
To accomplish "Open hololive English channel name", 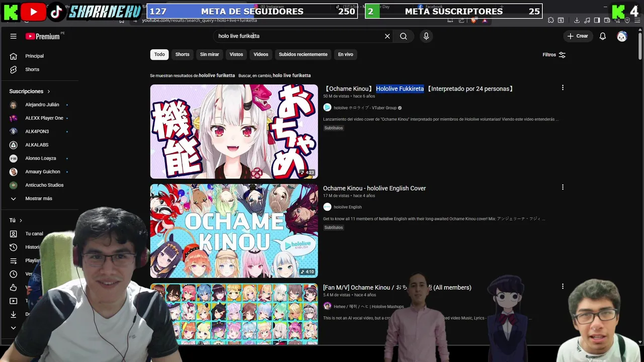I will [x=348, y=207].
